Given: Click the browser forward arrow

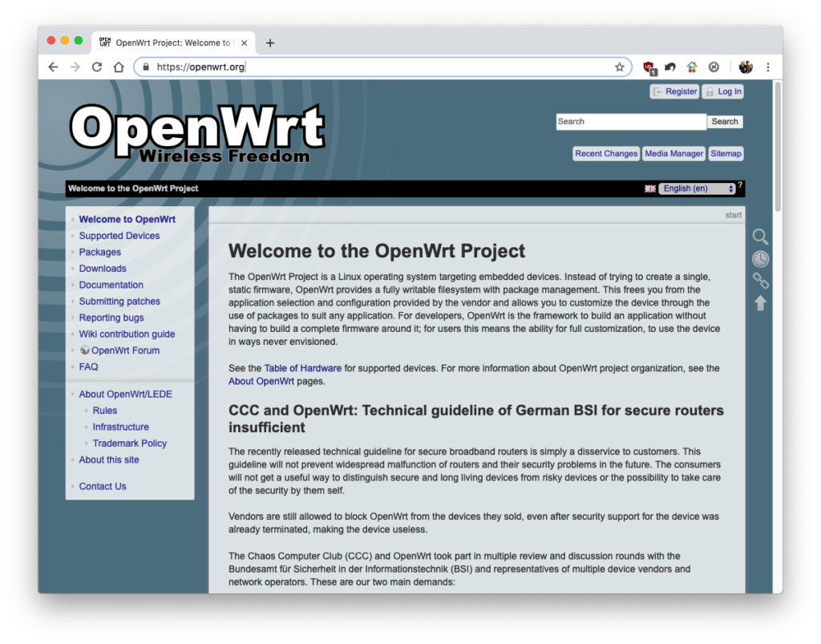Looking at the screenshot, I should [x=75, y=67].
